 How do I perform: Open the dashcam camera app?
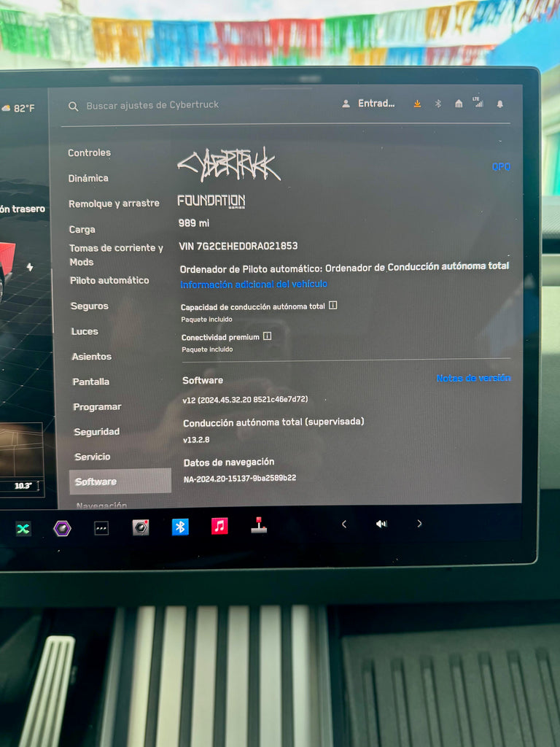[141, 527]
